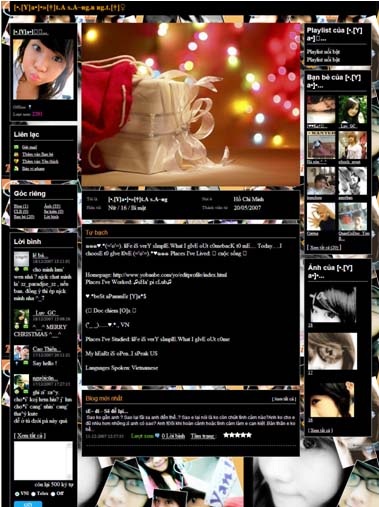Open the Ảnh photos link in Góc riêng
Image resolution: width=379 pixels, height=507 pixels.
pyautogui.click(x=52, y=206)
